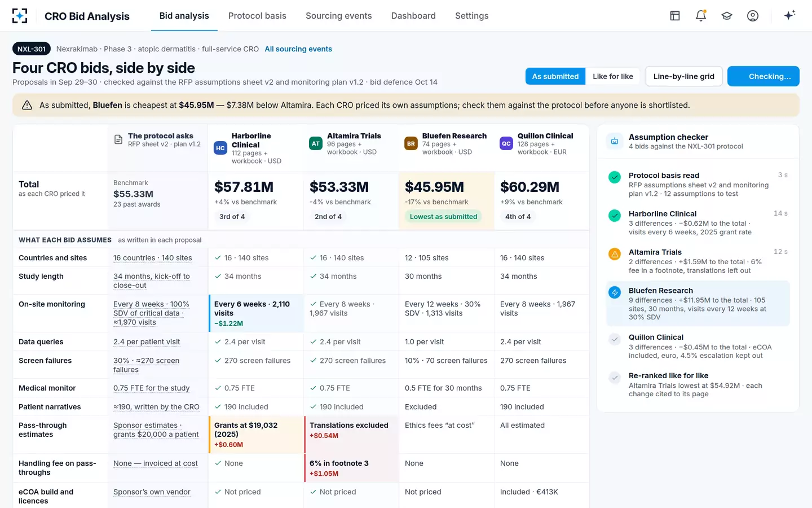The height and width of the screenshot is (508, 812).
Task: Open the table layout icon in header
Action: tap(675, 16)
